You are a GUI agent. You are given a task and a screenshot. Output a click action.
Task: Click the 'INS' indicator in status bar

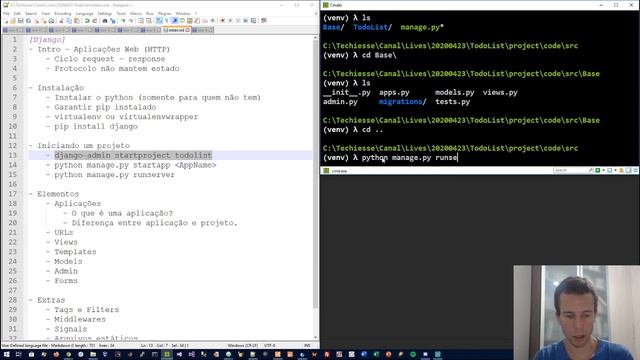[307, 345]
